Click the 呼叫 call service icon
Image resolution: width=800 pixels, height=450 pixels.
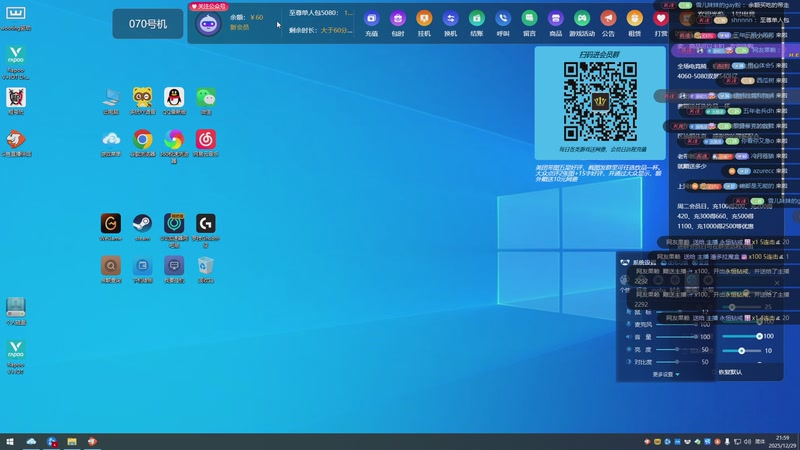[503, 19]
